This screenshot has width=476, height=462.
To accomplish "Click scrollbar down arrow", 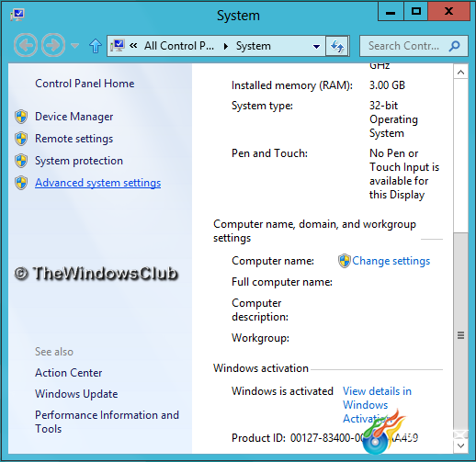I will pos(460,445).
